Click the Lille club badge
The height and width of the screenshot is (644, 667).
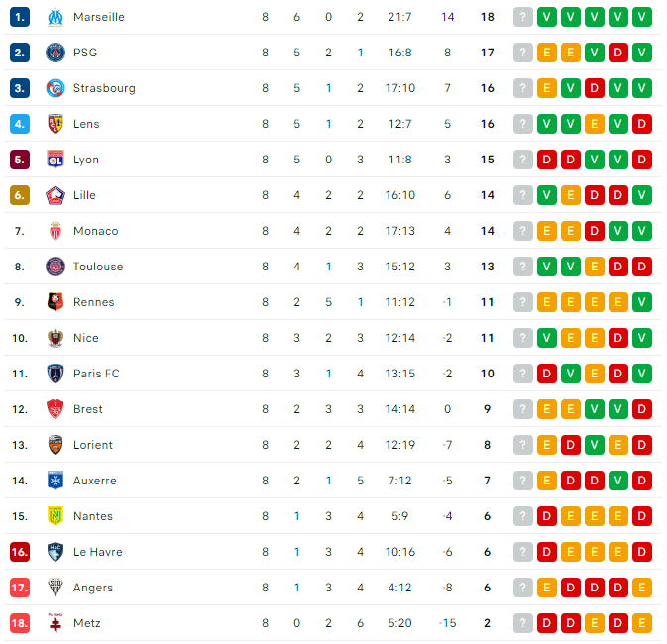coord(56,195)
